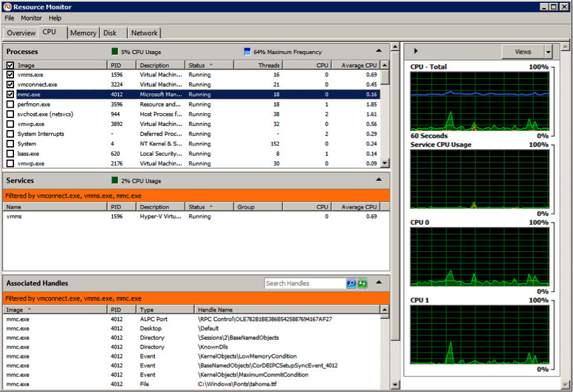
Task: Collapse the Services section
Action: click(x=379, y=180)
